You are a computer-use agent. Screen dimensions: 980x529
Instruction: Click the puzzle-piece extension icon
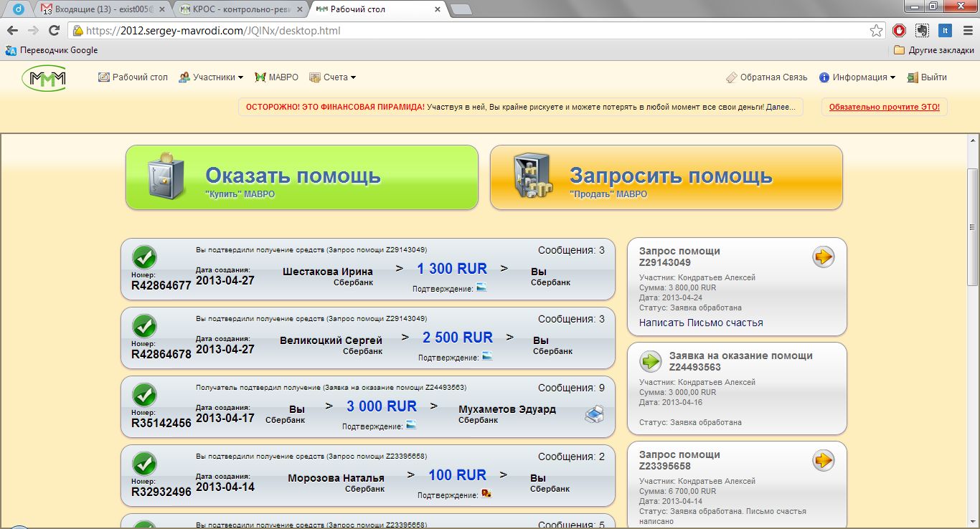(922, 31)
